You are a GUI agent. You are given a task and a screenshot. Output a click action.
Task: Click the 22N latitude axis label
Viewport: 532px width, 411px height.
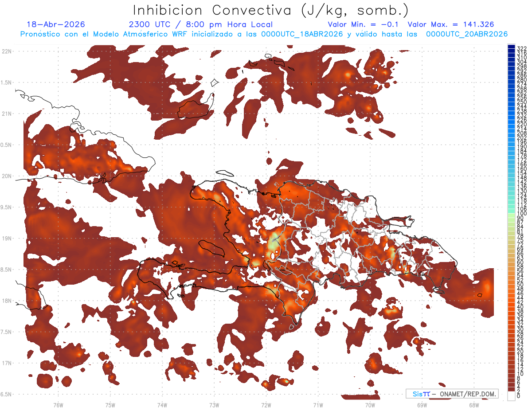coord(7,51)
